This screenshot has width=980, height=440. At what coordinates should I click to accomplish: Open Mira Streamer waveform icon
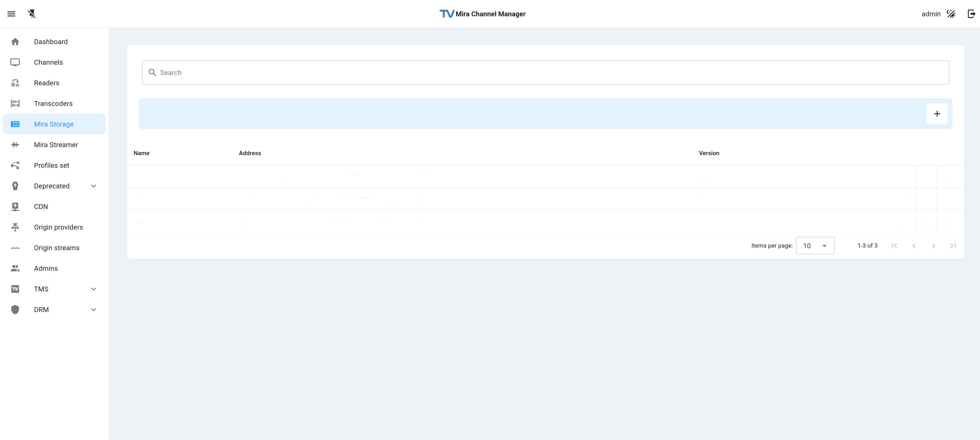[x=15, y=145]
